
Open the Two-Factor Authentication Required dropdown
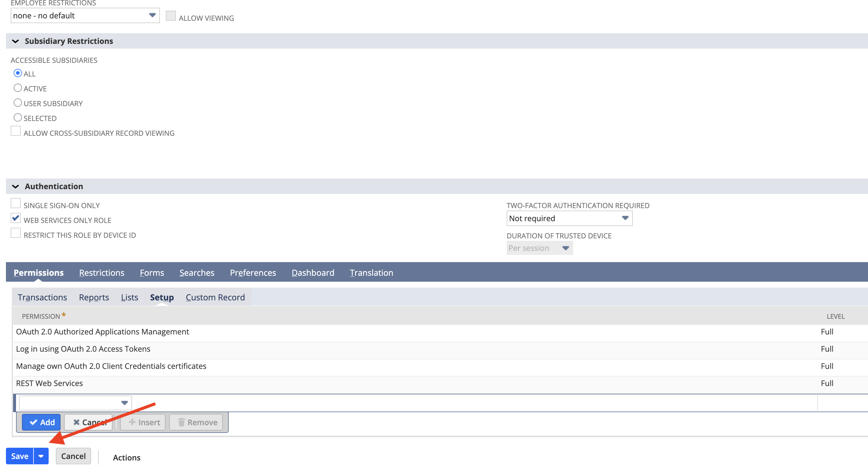[x=569, y=218]
